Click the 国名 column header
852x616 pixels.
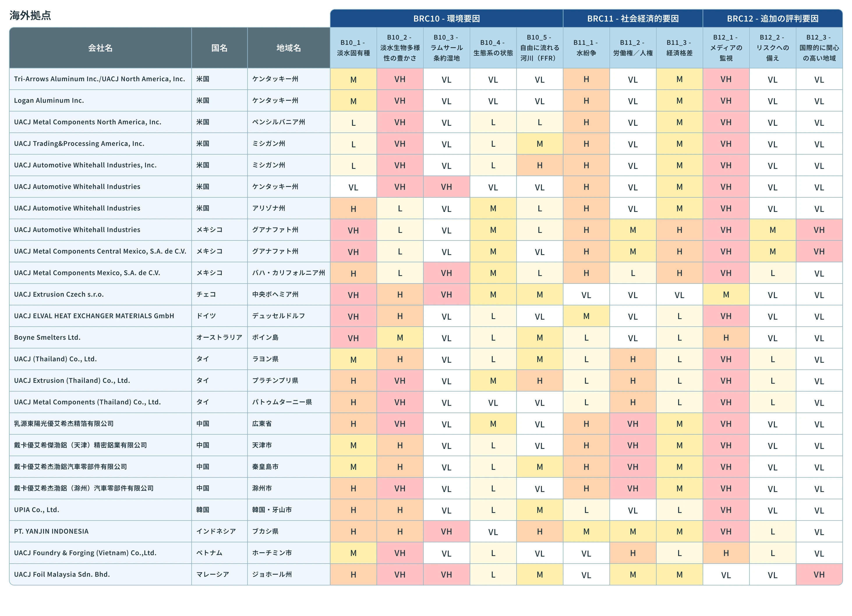click(219, 48)
